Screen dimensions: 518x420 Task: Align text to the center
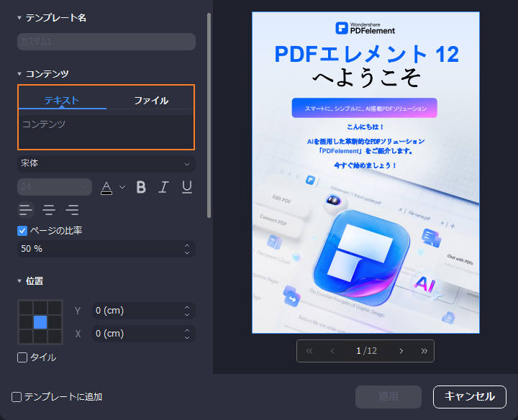coord(49,210)
